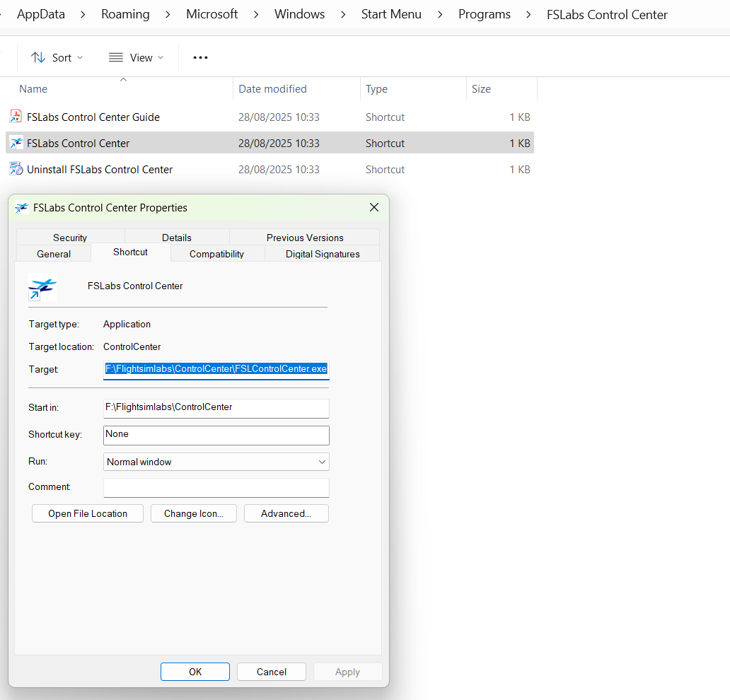Open the Advanced... shortcut settings
Viewport: 730px width, 700px height.
(286, 513)
